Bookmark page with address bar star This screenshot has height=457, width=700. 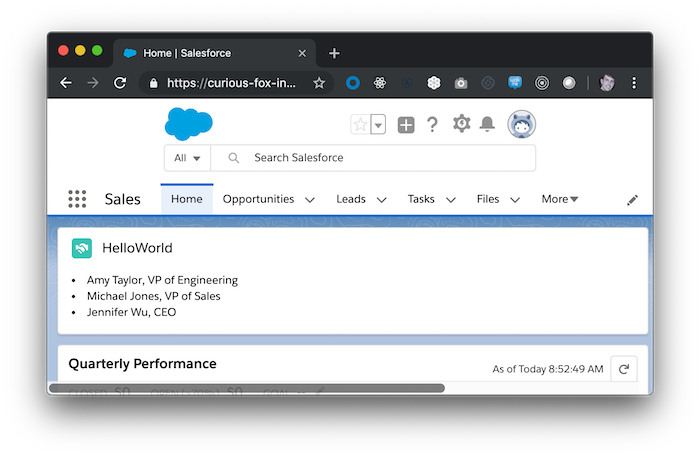[x=319, y=83]
